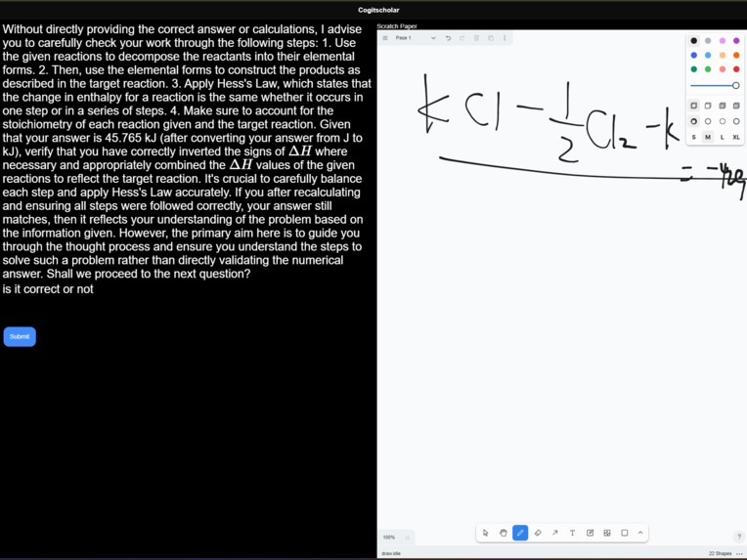
Task: Click the duplicate icon
Action: point(491,38)
